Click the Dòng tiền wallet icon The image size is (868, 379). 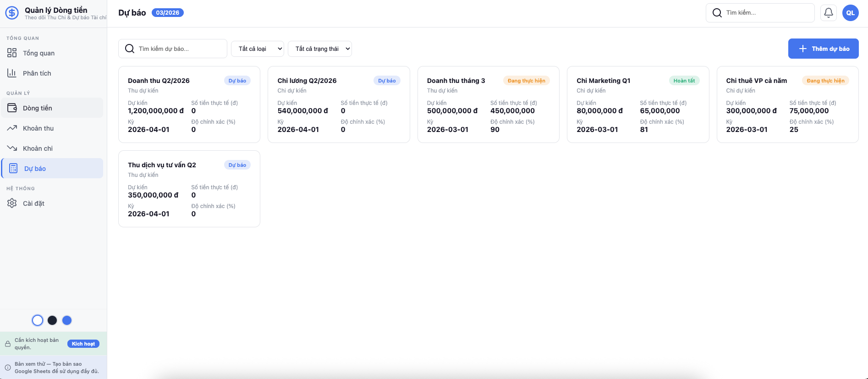(x=12, y=108)
